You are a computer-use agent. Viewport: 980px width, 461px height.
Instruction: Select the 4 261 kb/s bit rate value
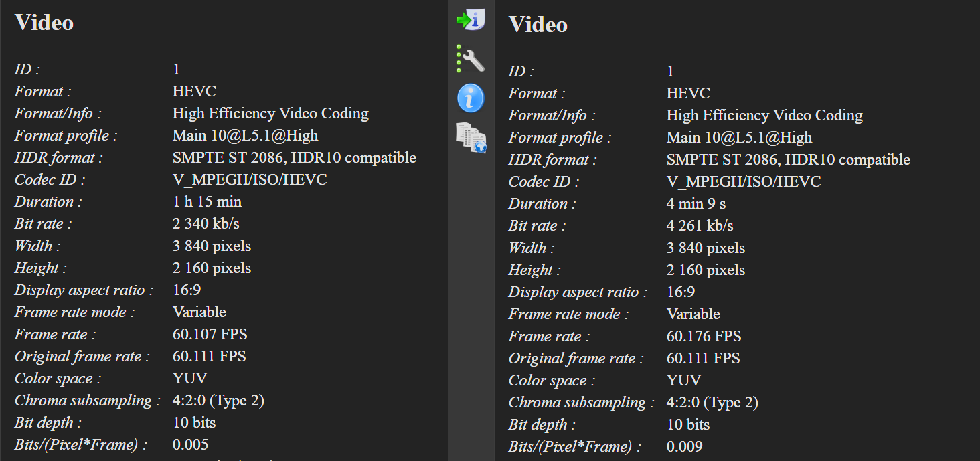tap(700, 225)
